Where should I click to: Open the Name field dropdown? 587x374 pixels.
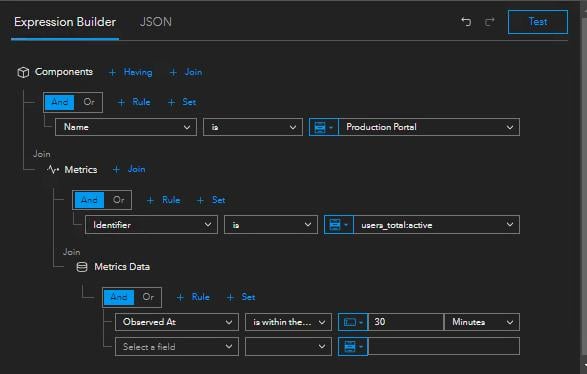126,127
